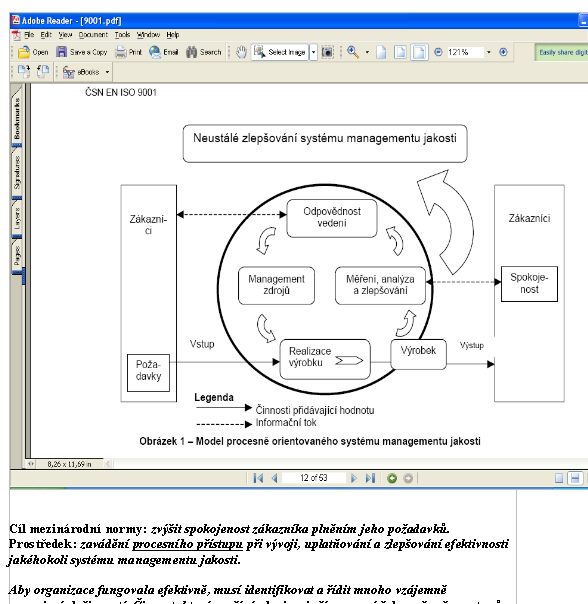Jump to the last page arrow
Image resolution: width=588 pixels, height=604 pixels.
click(x=370, y=478)
